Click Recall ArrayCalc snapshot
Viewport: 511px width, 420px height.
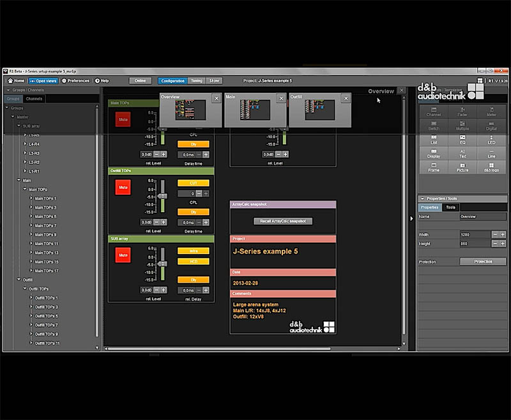(x=283, y=221)
